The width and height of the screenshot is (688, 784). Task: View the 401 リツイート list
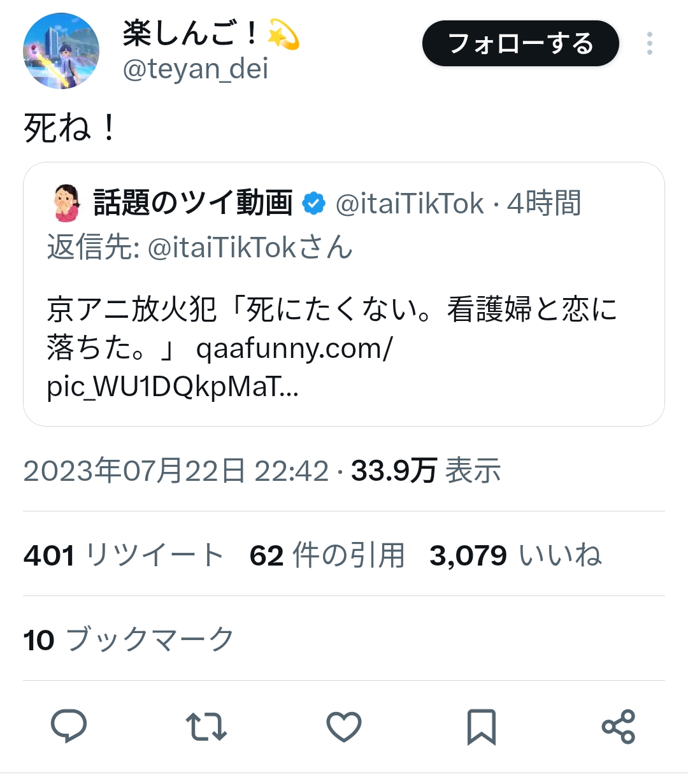[124, 555]
